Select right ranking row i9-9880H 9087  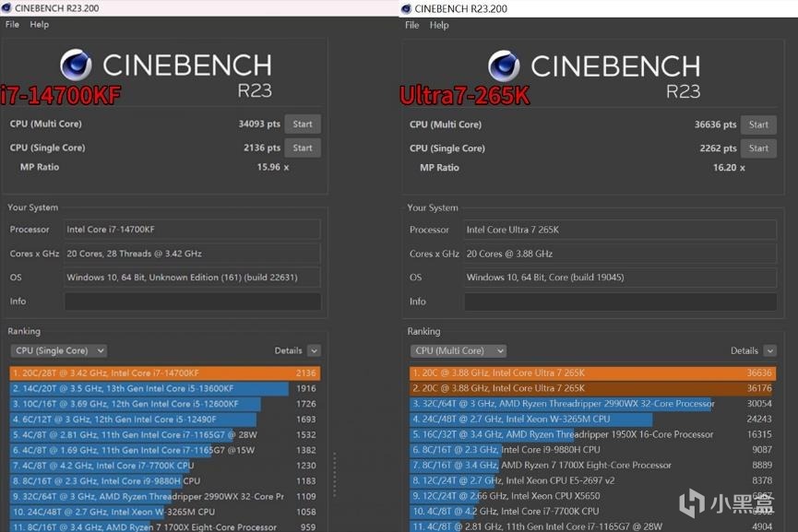(x=593, y=450)
